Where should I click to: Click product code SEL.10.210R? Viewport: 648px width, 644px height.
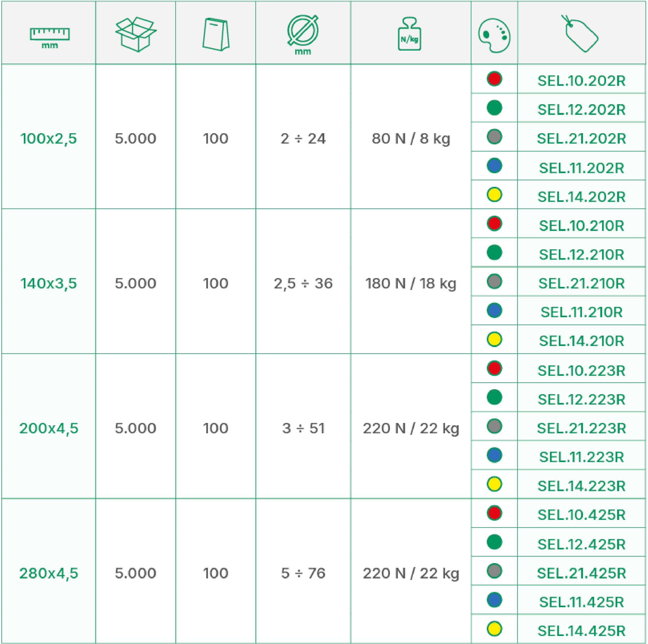[581, 226]
